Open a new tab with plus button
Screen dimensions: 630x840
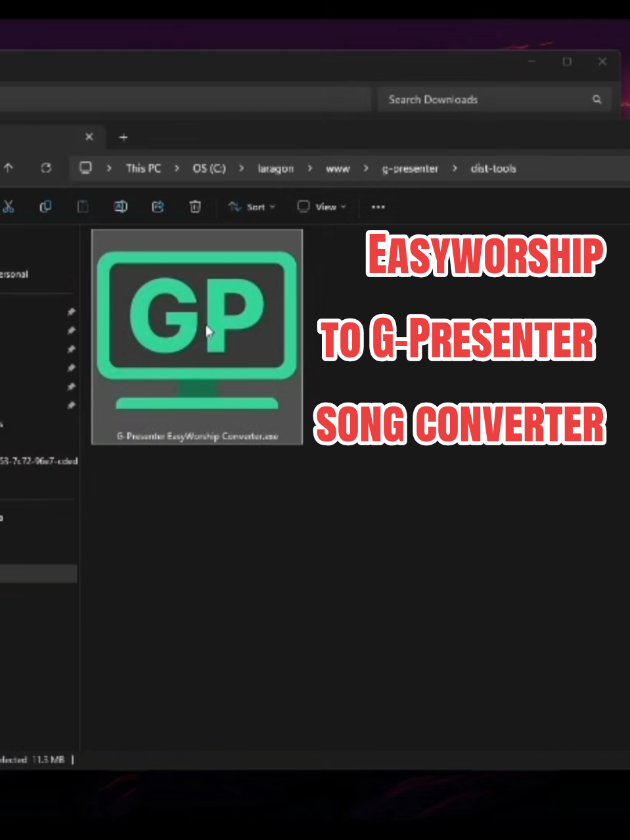point(123,137)
